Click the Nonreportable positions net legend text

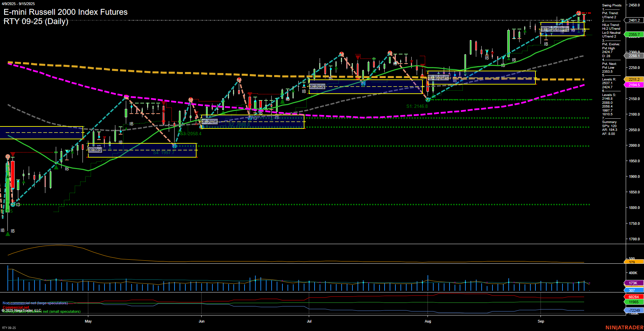[41, 311]
